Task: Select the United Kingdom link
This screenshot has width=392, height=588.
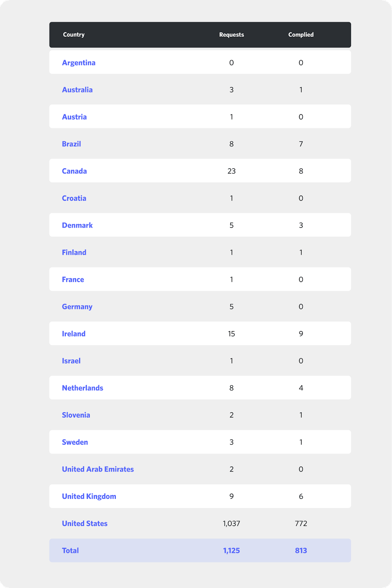Action: pyautogui.click(x=89, y=496)
